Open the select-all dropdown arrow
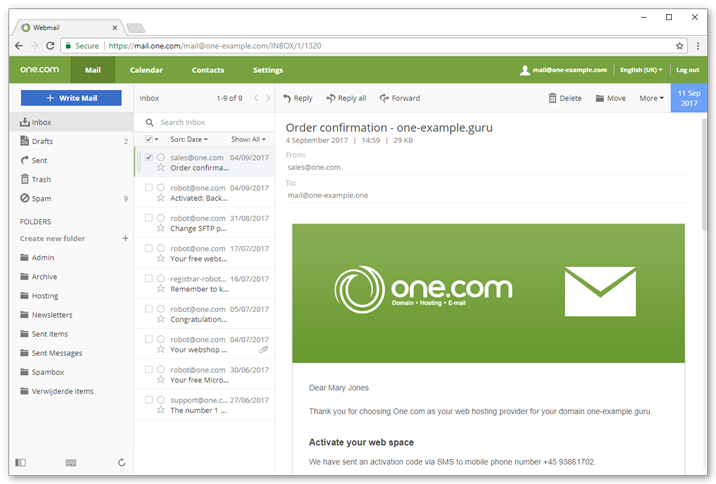The width and height of the screenshot is (716, 484). (x=157, y=139)
